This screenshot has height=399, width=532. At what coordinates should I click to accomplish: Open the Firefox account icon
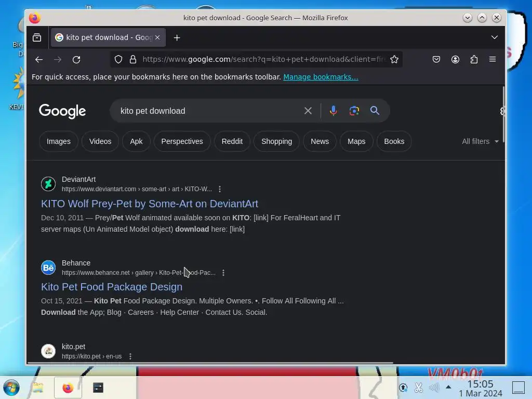455,59
